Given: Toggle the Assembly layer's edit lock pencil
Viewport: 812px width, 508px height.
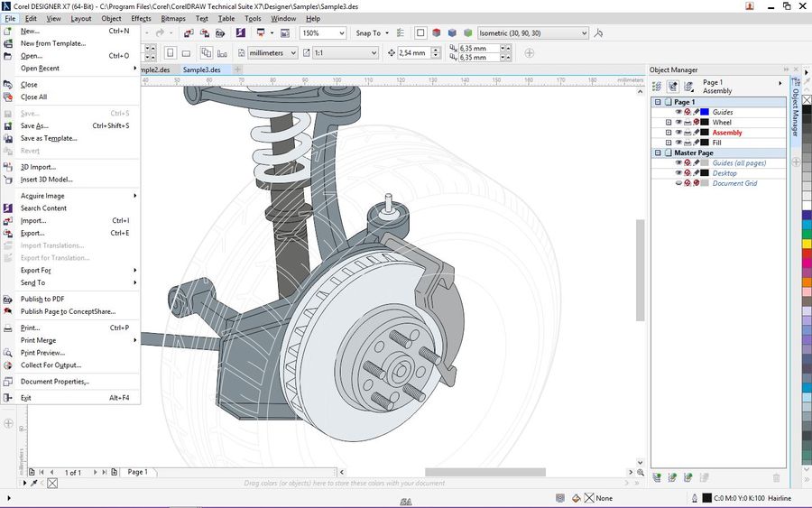Looking at the screenshot, I should [x=697, y=133].
